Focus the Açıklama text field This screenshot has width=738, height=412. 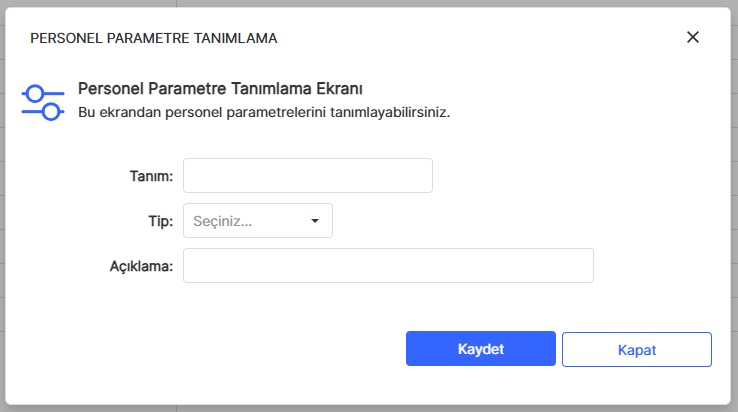(x=388, y=266)
